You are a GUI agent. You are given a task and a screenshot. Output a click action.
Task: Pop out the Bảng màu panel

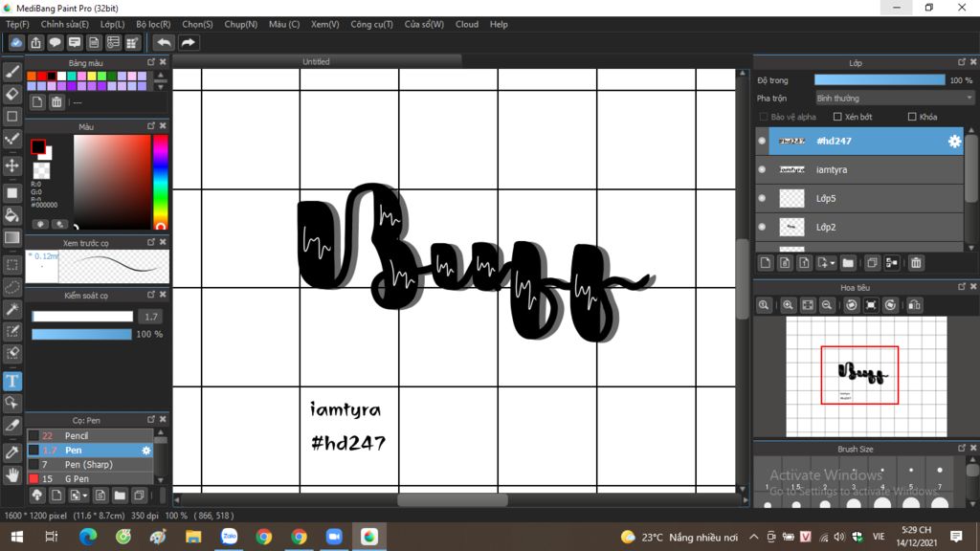click(x=150, y=62)
